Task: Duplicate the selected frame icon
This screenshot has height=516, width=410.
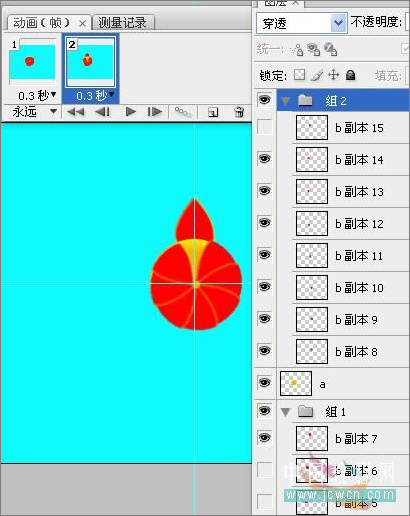Action: 213,112
